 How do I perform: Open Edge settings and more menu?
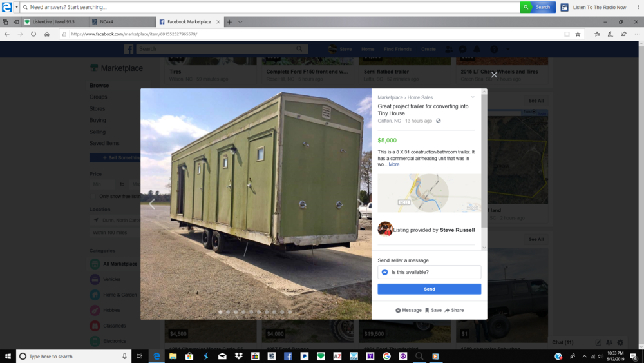pos(637,34)
